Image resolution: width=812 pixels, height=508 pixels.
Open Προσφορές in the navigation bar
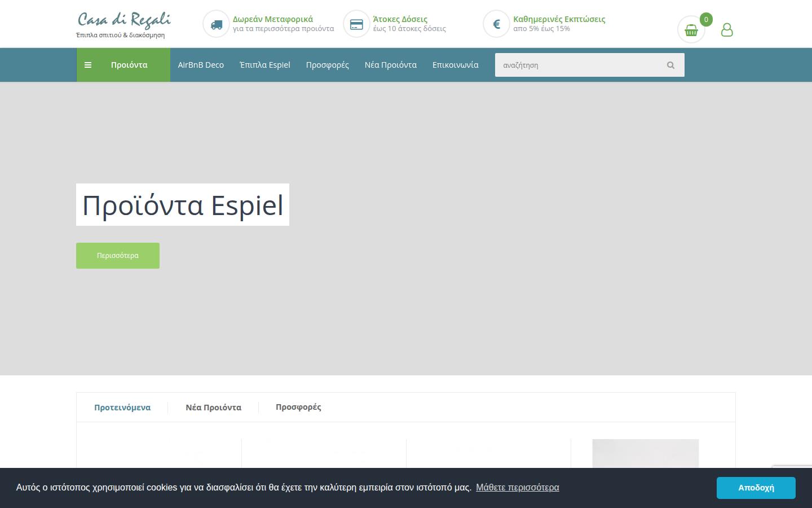pyautogui.click(x=328, y=65)
